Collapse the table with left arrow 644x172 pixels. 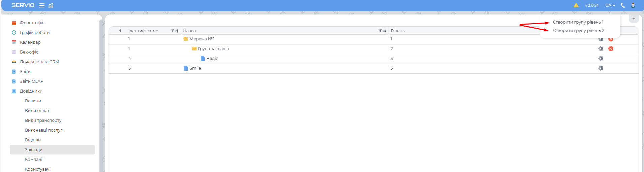120,31
